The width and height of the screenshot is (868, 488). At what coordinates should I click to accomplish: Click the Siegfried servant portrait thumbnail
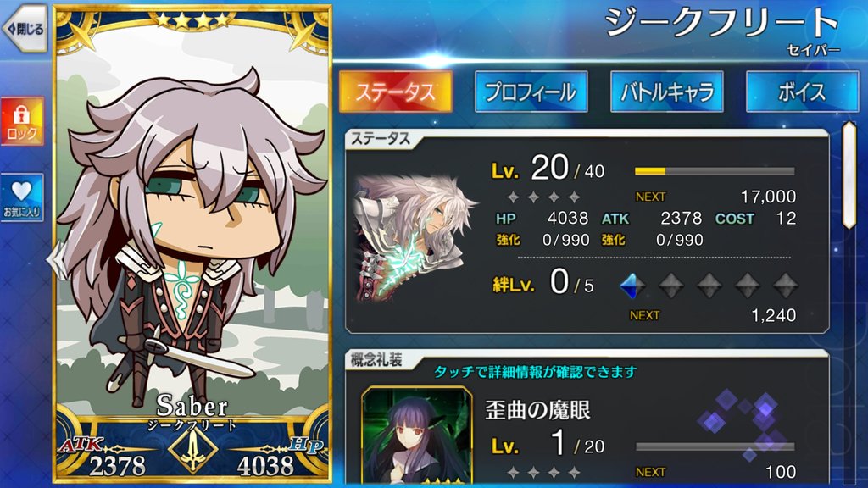(414, 238)
